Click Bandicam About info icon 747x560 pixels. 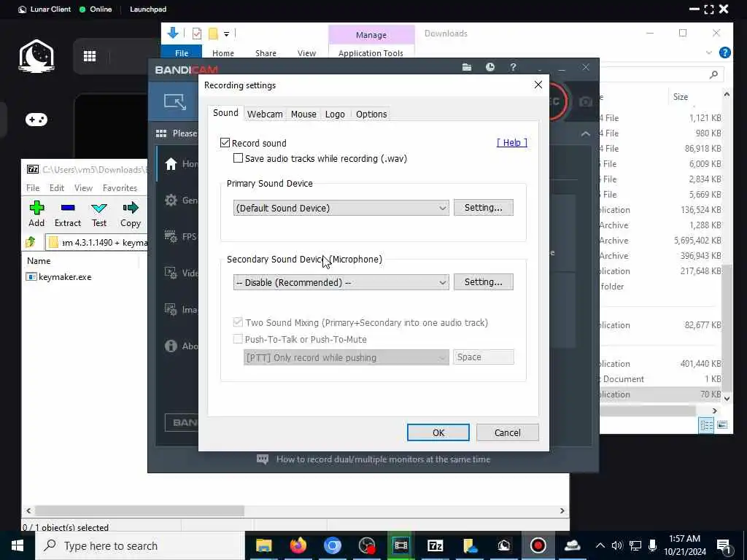171,346
